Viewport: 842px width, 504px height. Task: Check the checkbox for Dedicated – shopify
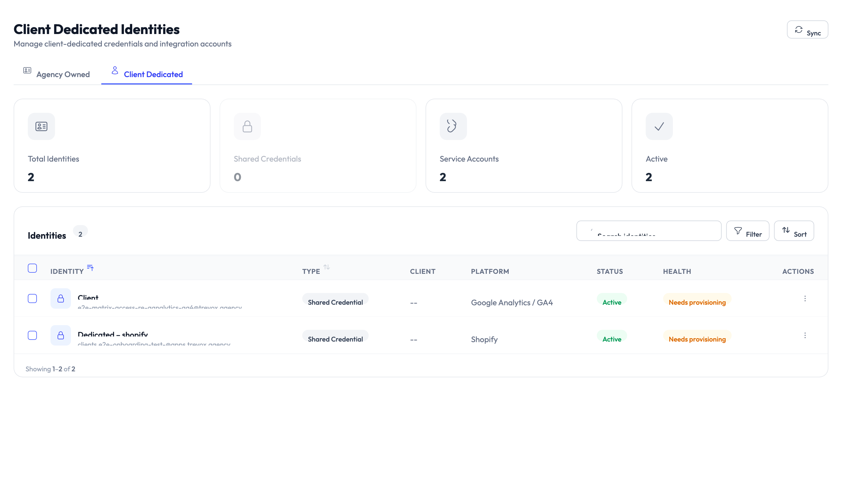click(32, 335)
